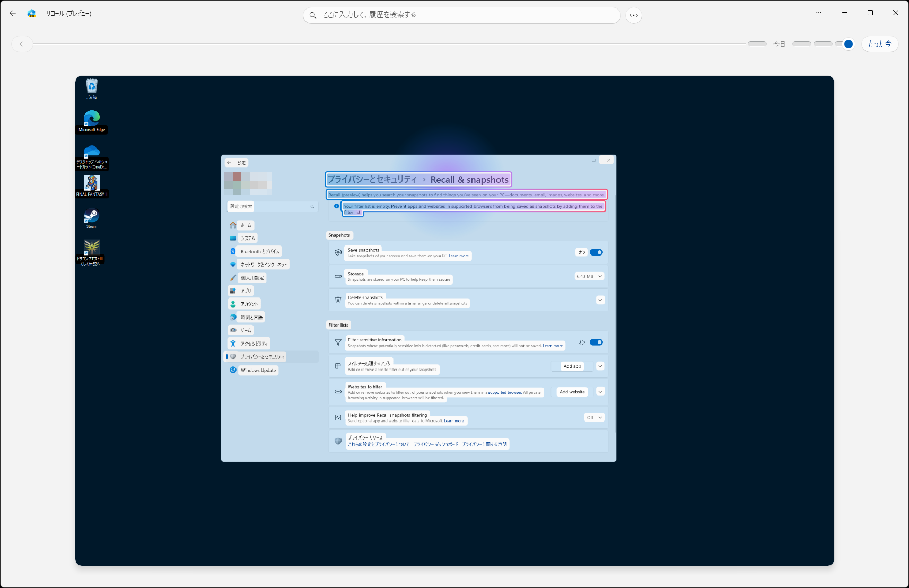
Task: Click the Save snapshots row icon
Action: 338,252
